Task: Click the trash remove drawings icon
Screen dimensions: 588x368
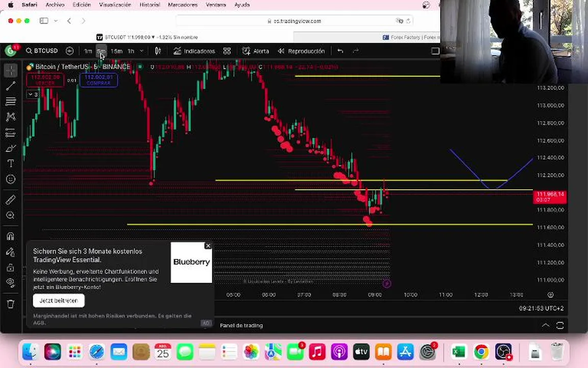Action: click(x=11, y=304)
